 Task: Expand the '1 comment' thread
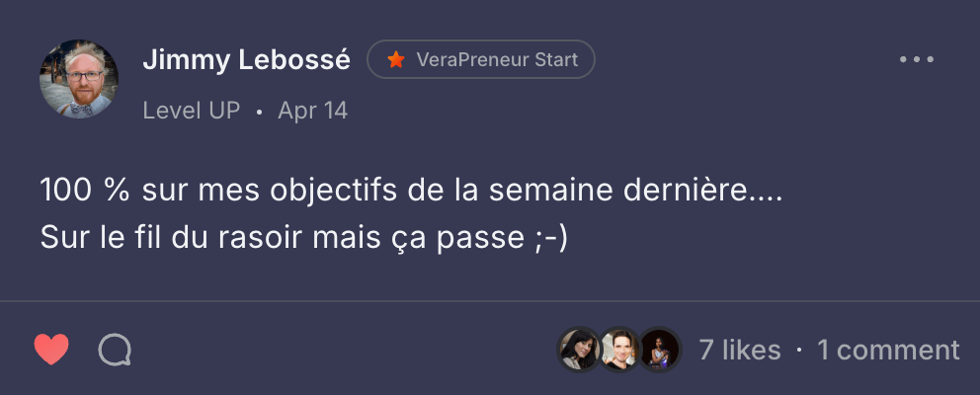point(888,350)
